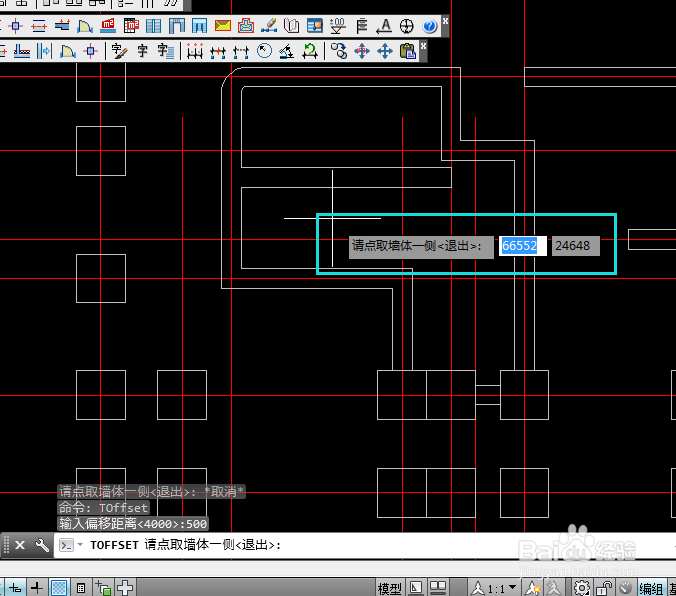The width and height of the screenshot is (676, 596).
Task: Select the column icon in second toolbar row
Action: coord(91,51)
